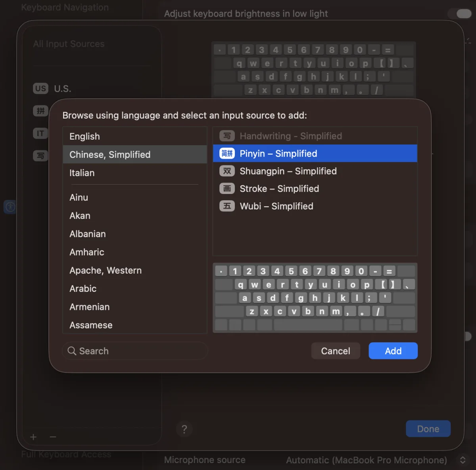Click Full Keyboard Access in background
This screenshot has height=470, width=476.
[66, 455]
